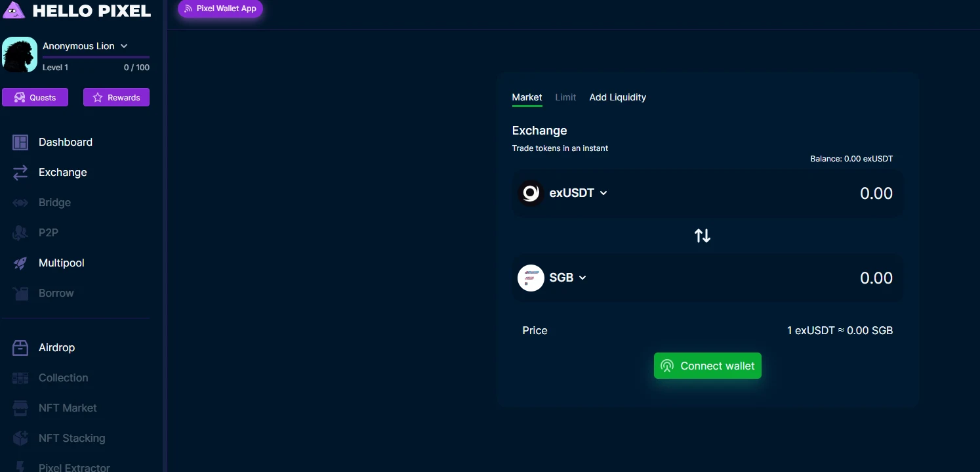Switch to the Market tab
The height and width of the screenshot is (472, 980).
point(527,97)
